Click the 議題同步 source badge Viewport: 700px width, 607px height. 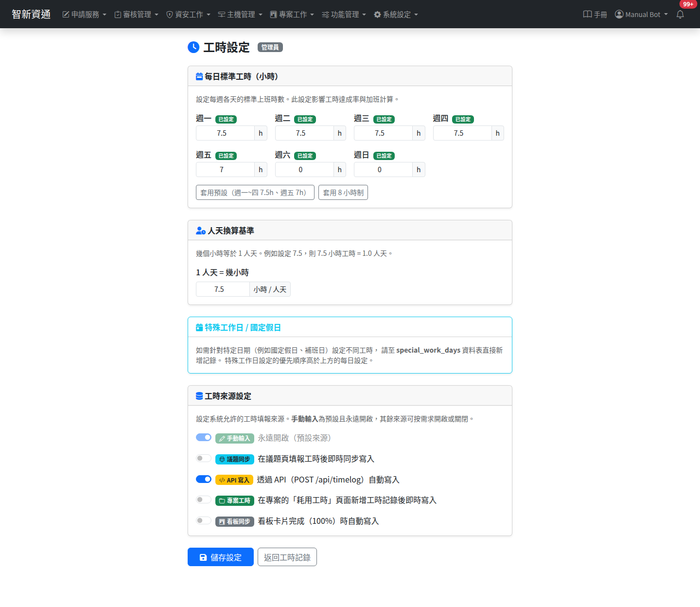234,459
